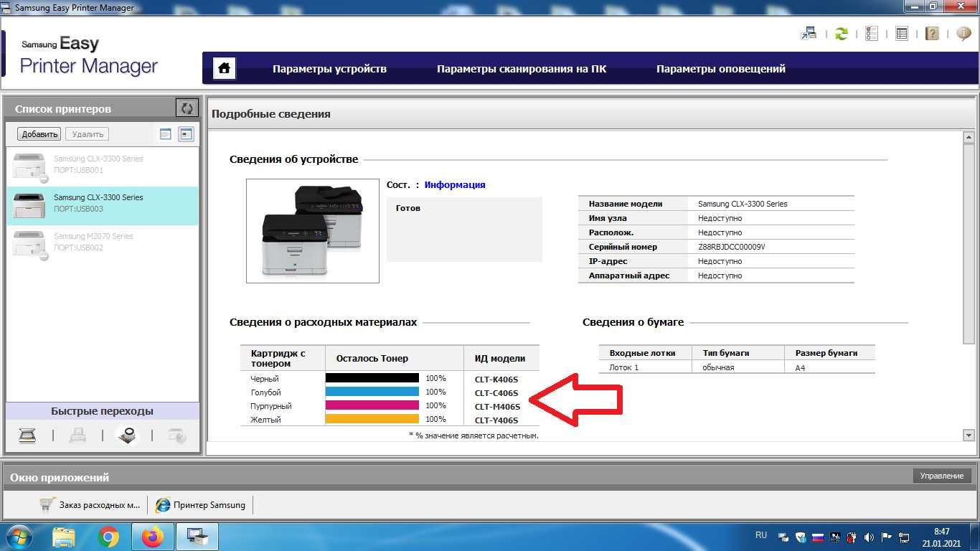
Task: Click the Лоток 1 tray cell
Action: 623,367
